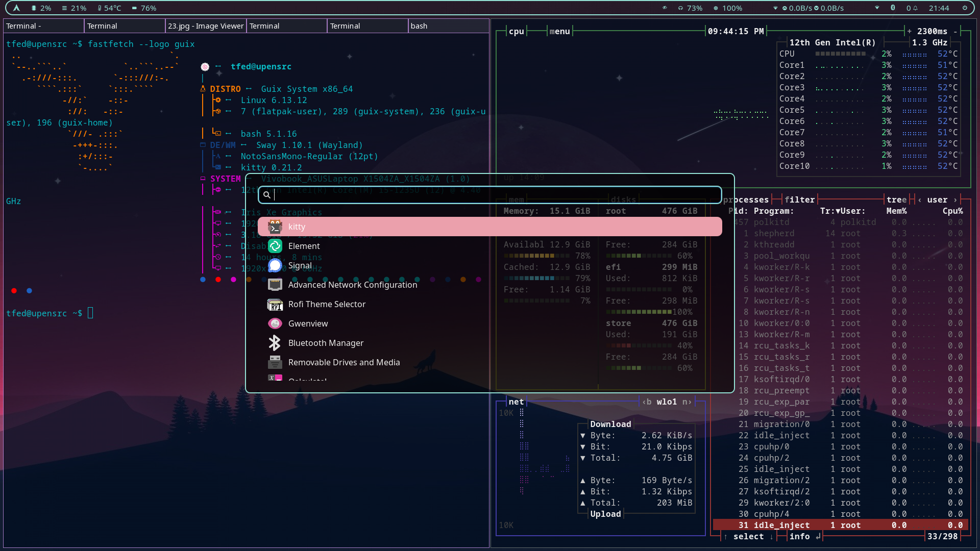Screen dimensions: 980x551
Task: Click the Rofi Theme Selector icon
Action: (x=275, y=304)
